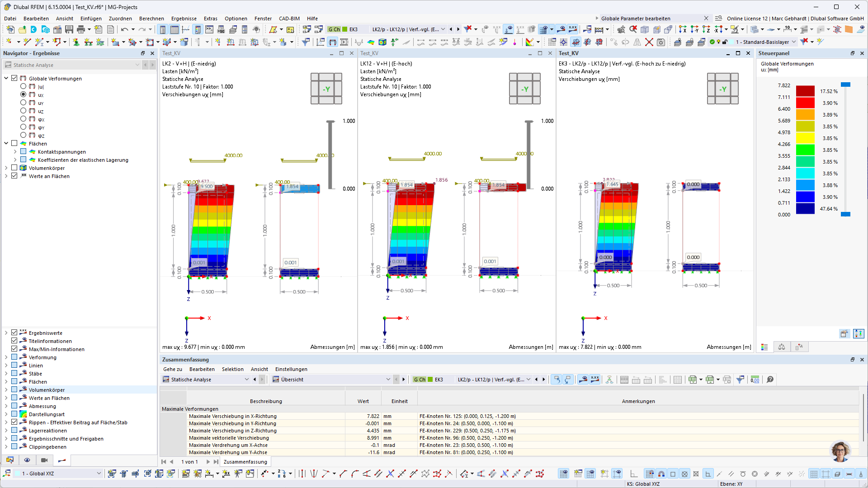Open the Übersicht dropdown list
The width and height of the screenshot is (868, 488).
[x=331, y=380]
